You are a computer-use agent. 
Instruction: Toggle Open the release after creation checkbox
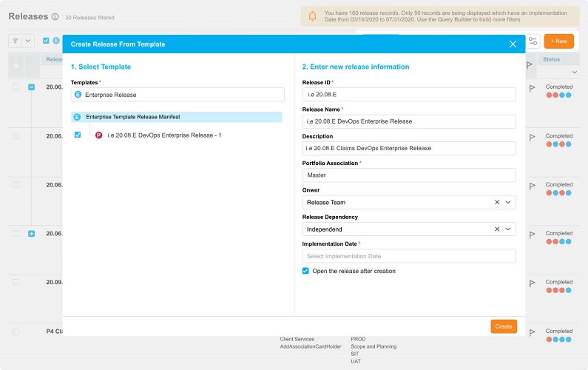point(305,271)
